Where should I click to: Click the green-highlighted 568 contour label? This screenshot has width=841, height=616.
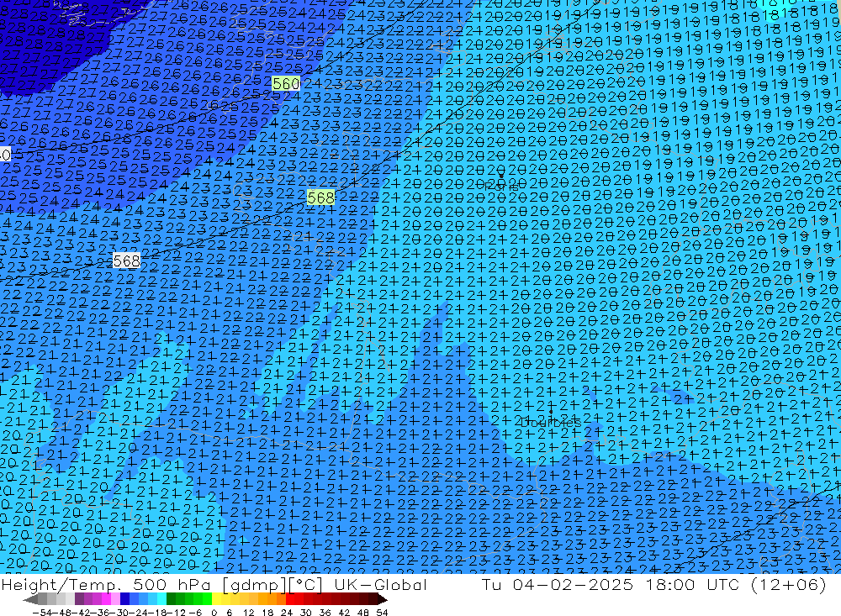pyautogui.click(x=320, y=197)
